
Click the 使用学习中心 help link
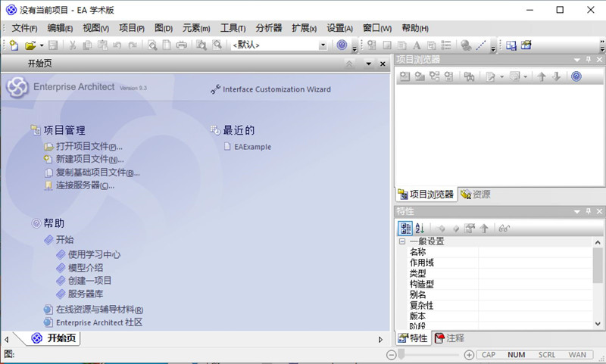94,255
